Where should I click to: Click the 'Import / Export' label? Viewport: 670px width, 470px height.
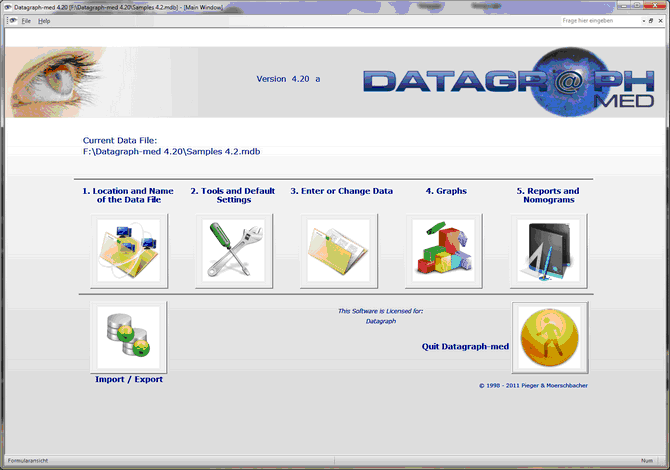[x=129, y=379]
